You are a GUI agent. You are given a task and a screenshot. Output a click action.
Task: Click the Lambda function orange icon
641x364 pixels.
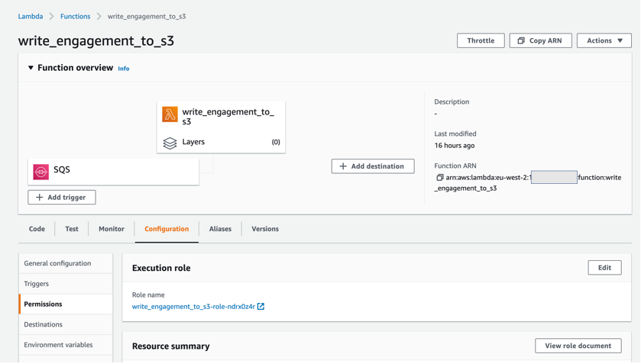click(x=170, y=114)
